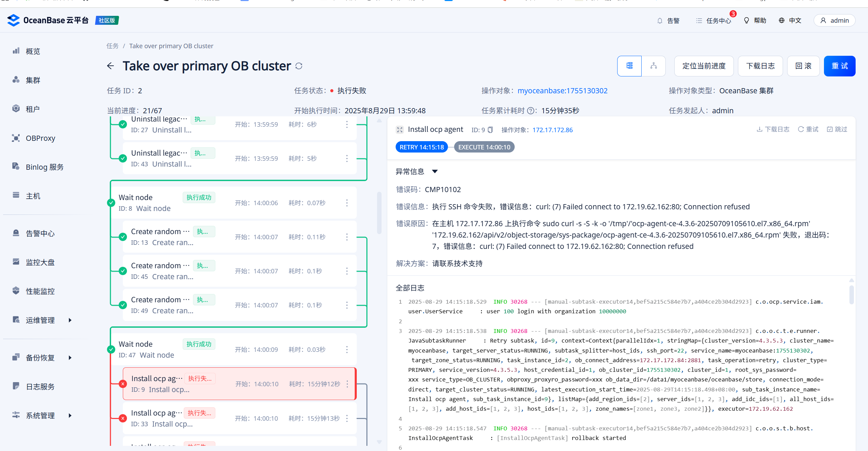The image size is (868, 451).
Task: Click the blue 重试 retry button
Action: (x=839, y=66)
